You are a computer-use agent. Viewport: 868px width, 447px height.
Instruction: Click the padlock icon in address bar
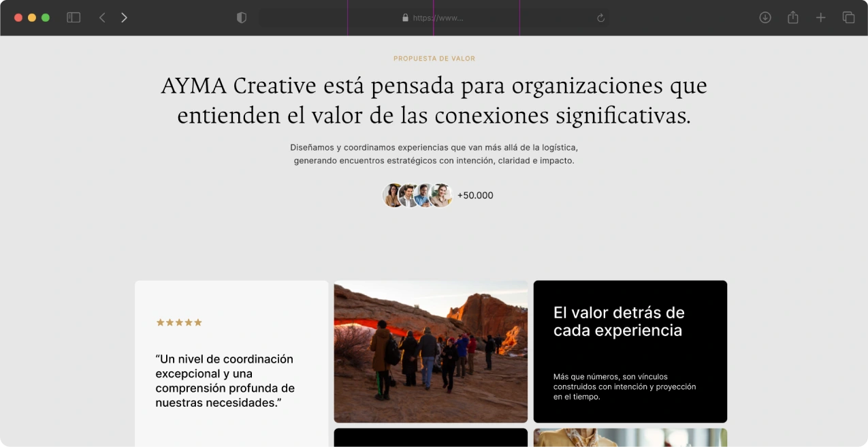click(x=406, y=18)
